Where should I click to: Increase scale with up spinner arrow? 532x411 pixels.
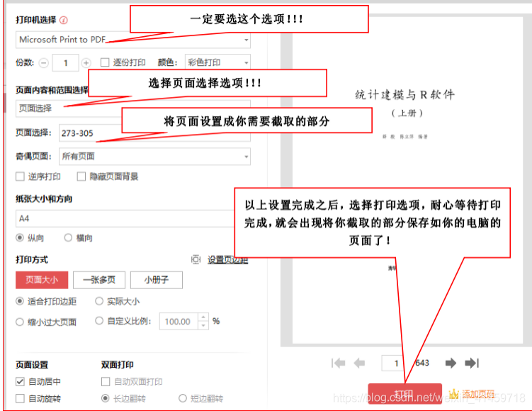[203, 317]
